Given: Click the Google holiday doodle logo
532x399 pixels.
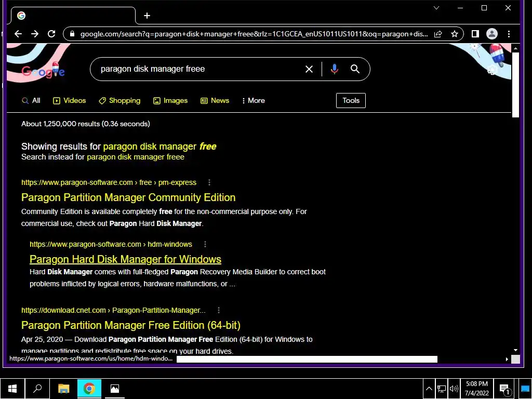Looking at the screenshot, I should [x=43, y=71].
